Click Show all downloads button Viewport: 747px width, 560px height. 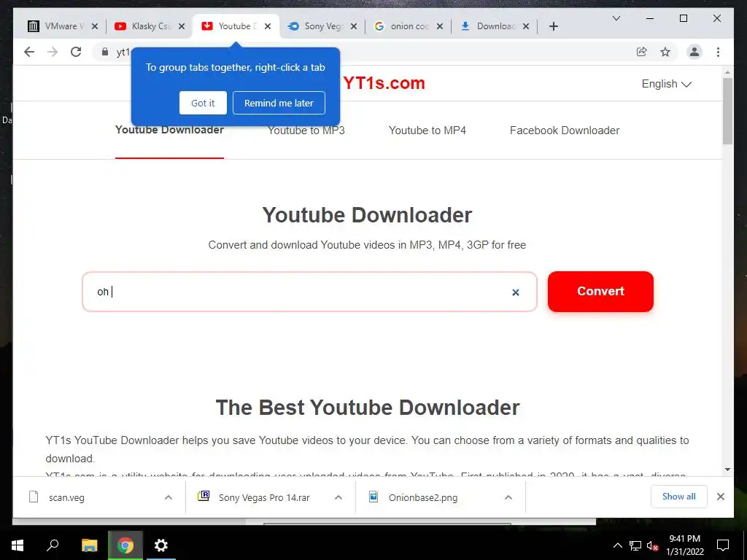[x=679, y=497]
